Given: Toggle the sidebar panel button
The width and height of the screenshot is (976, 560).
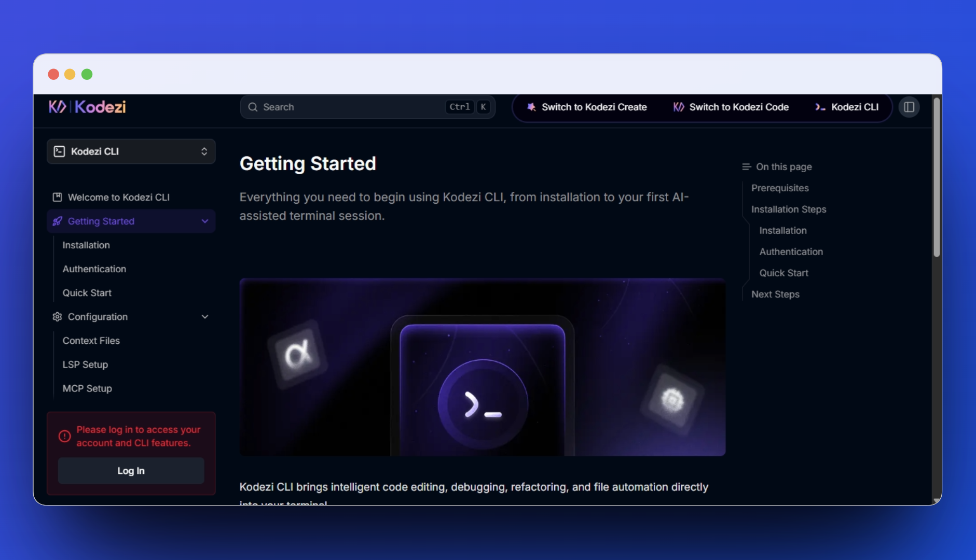Looking at the screenshot, I should point(909,107).
